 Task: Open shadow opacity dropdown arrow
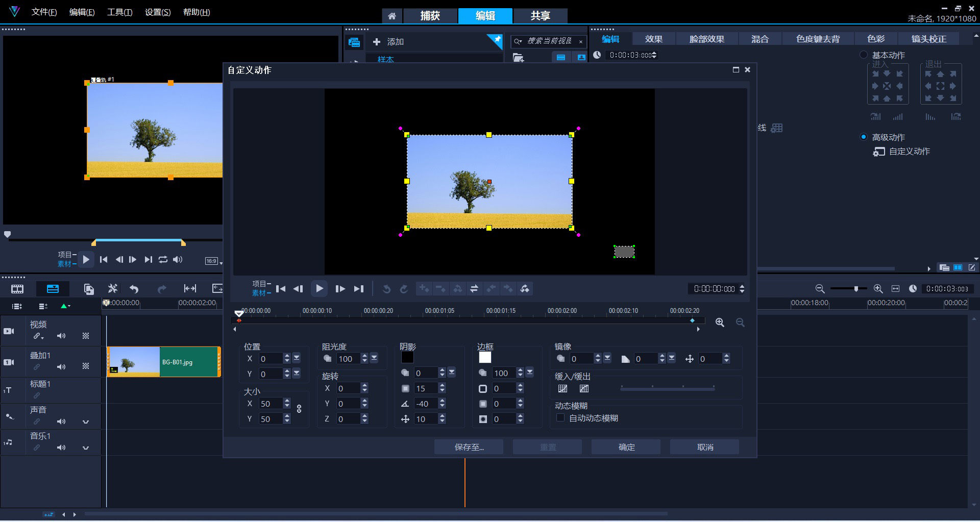tap(452, 372)
